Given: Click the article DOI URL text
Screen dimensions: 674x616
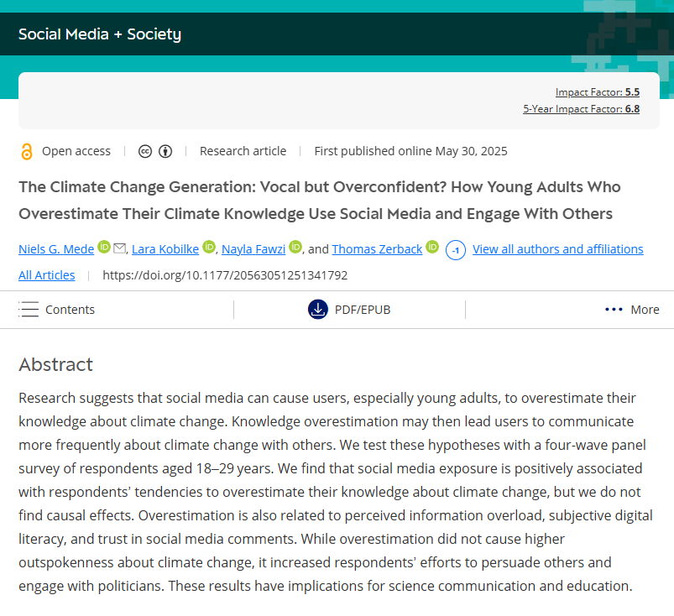Looking at the screenshot, I should (x=224, y=275).
